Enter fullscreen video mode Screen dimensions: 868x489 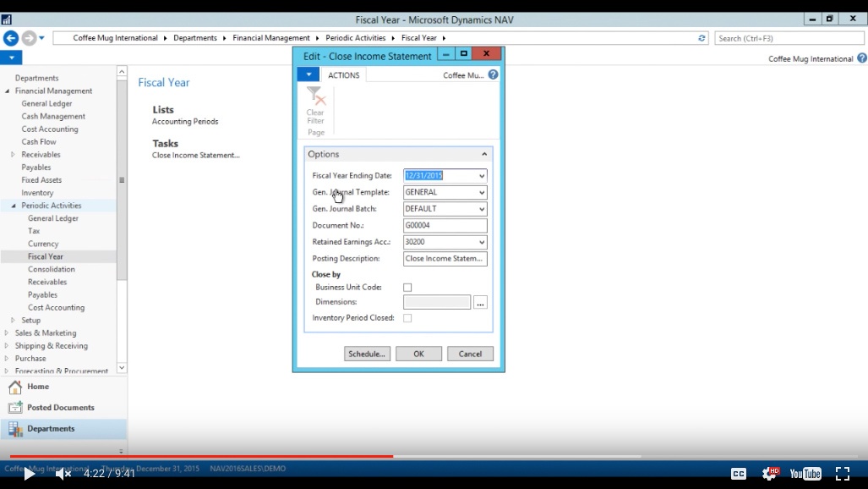coord(843,474)
